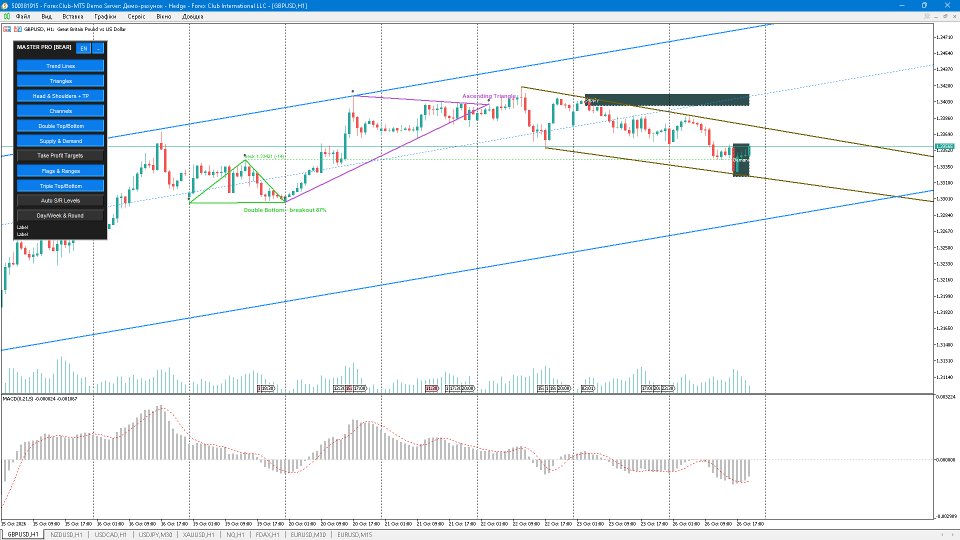960x540 pixels.
Task: Click the first label text below Day/Week & Round
Action: (22, 227)
